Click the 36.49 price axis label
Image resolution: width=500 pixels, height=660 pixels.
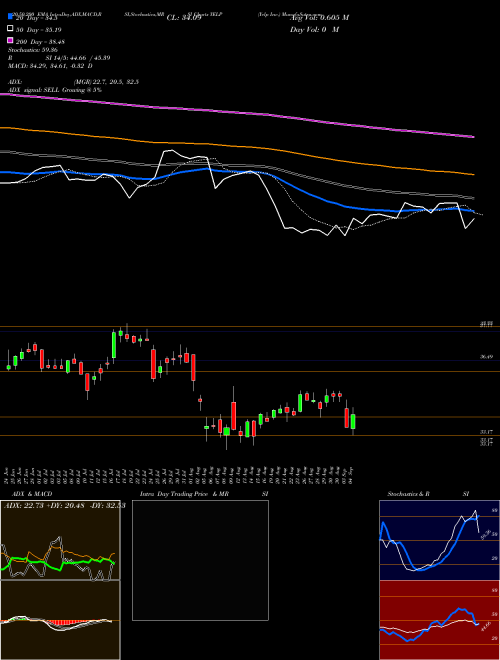(x=487, y=357)
